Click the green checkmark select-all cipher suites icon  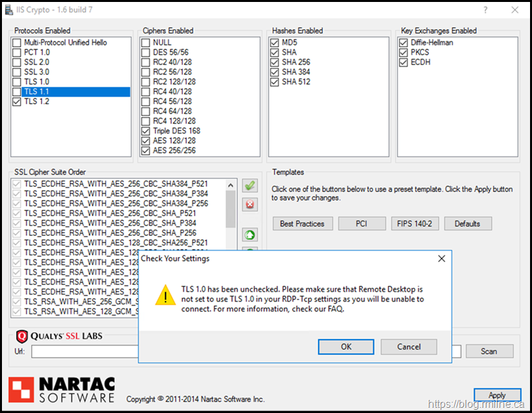coord(249,186)
